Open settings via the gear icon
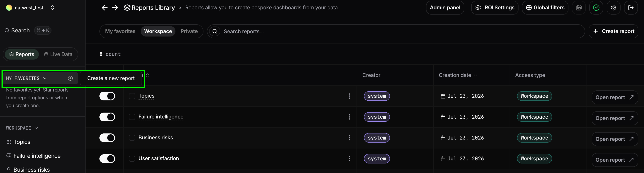The height and width of the screenshot is (173, 644). [614, 8]
